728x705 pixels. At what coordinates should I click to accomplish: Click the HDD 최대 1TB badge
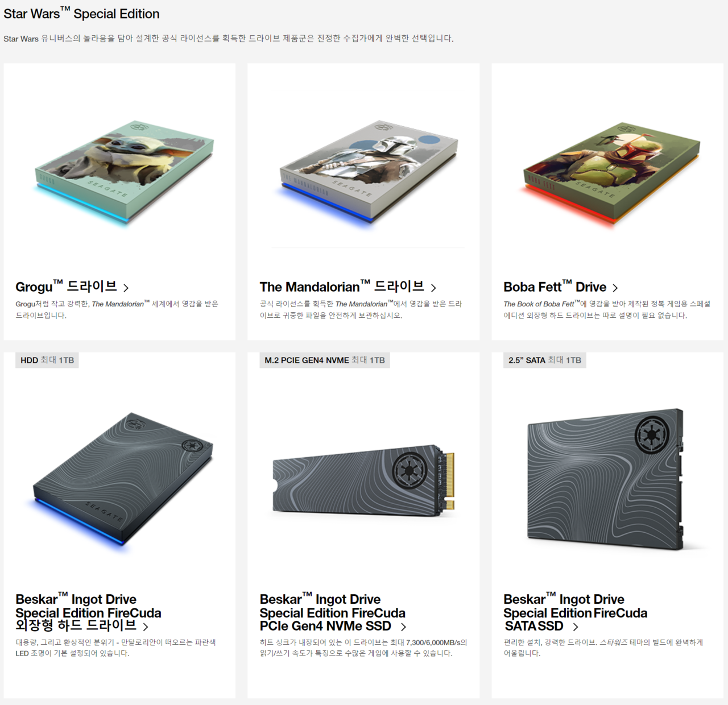47,360
